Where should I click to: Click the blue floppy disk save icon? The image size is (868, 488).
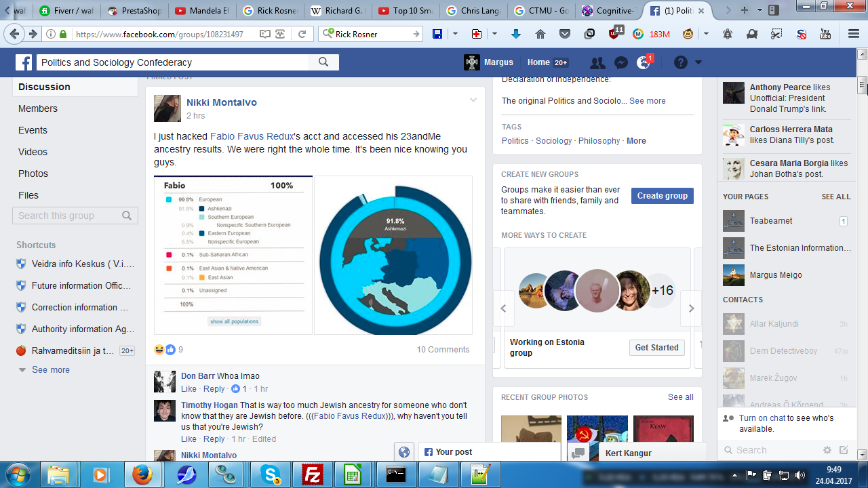(437, 34)
